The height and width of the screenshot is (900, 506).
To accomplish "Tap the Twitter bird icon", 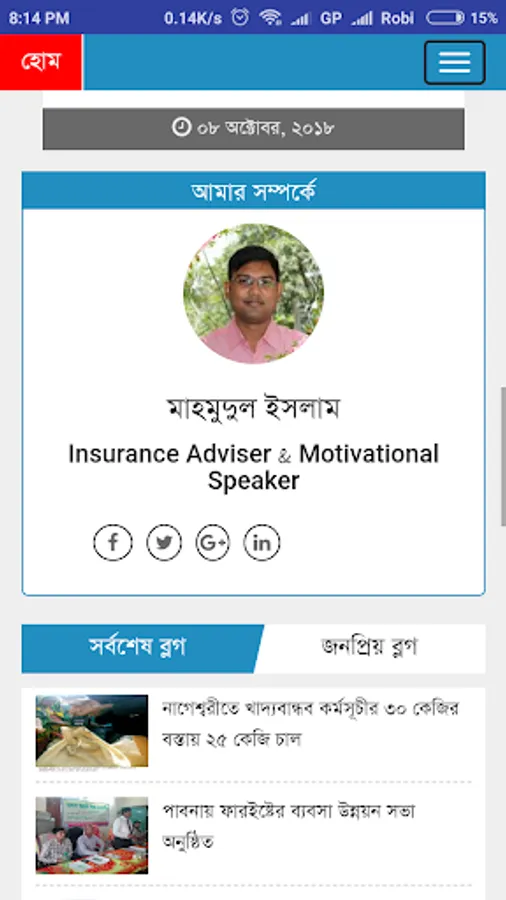I will point(164,542).
